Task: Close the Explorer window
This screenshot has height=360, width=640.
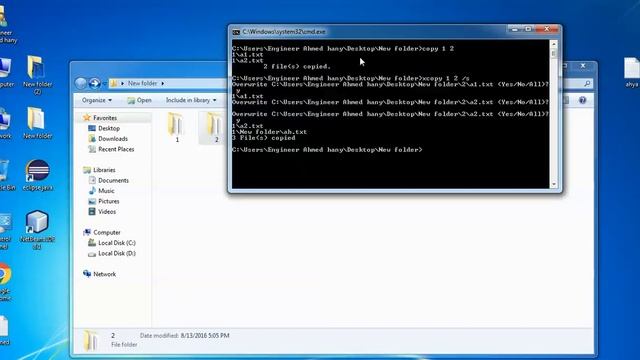Action: click(583, 66)
